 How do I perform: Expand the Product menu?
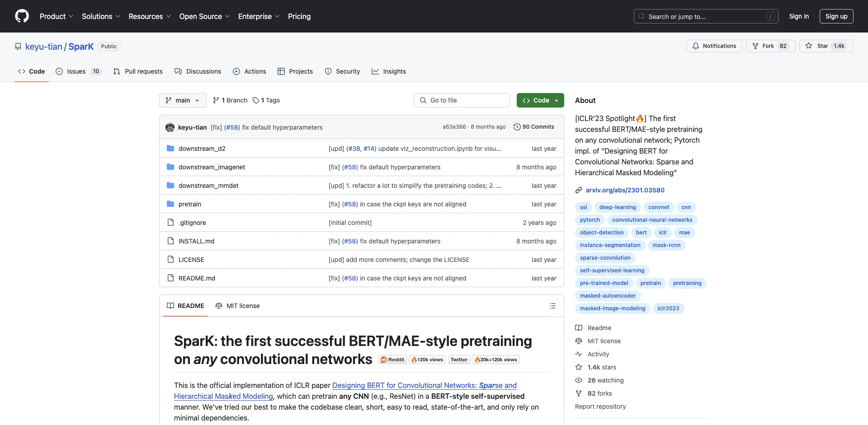(x=57, y=16)
